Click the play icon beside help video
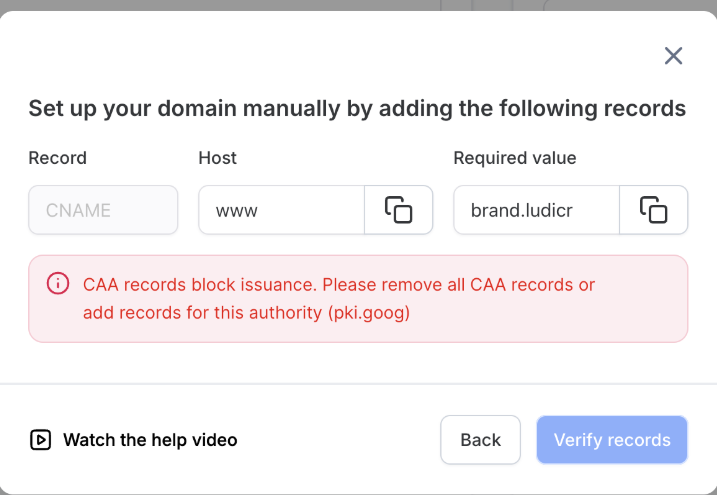 tap(40, 439)
